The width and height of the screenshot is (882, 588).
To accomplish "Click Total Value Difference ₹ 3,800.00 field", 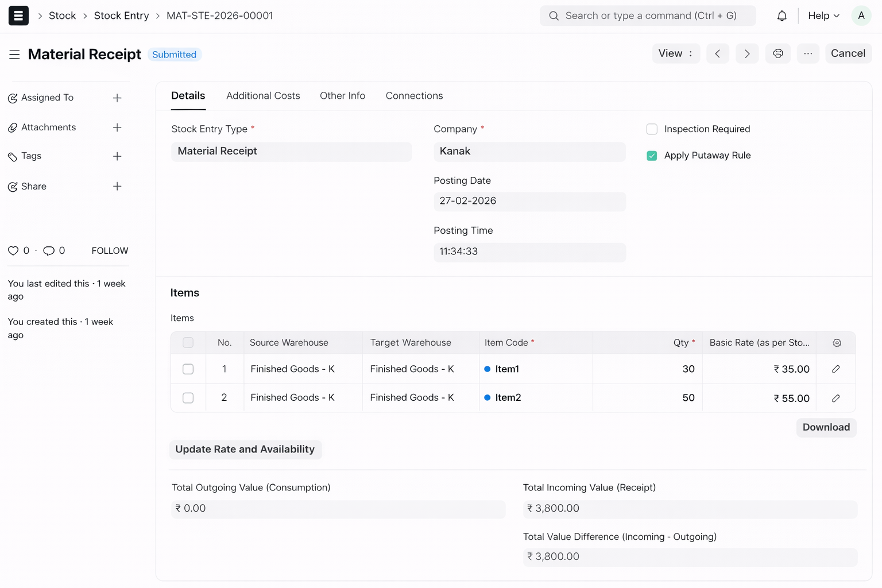I will click(690, 557).
